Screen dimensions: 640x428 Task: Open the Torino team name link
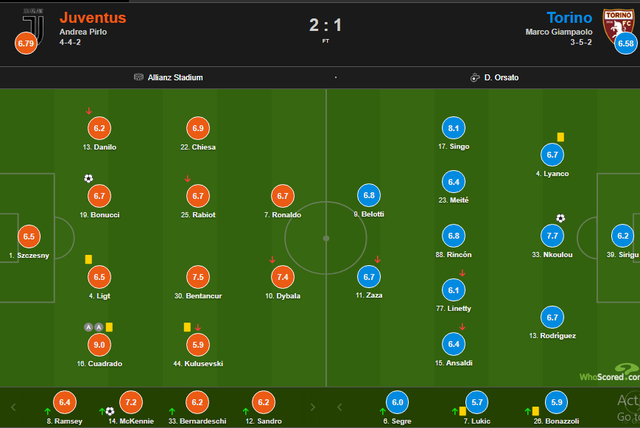click(570, 17)
